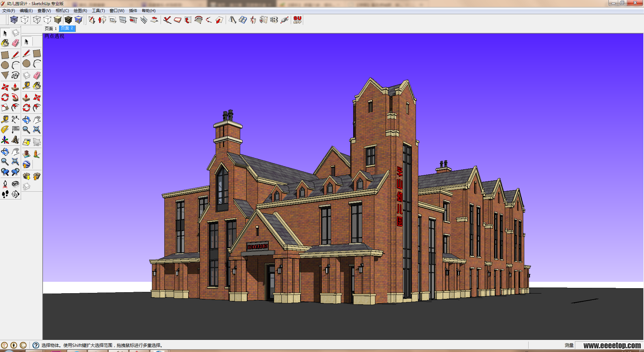Image resolution: width=644 pixels, height=352 pixels.
Task: Select the Pan hand in second toolbar
Action: coord(37,120)
